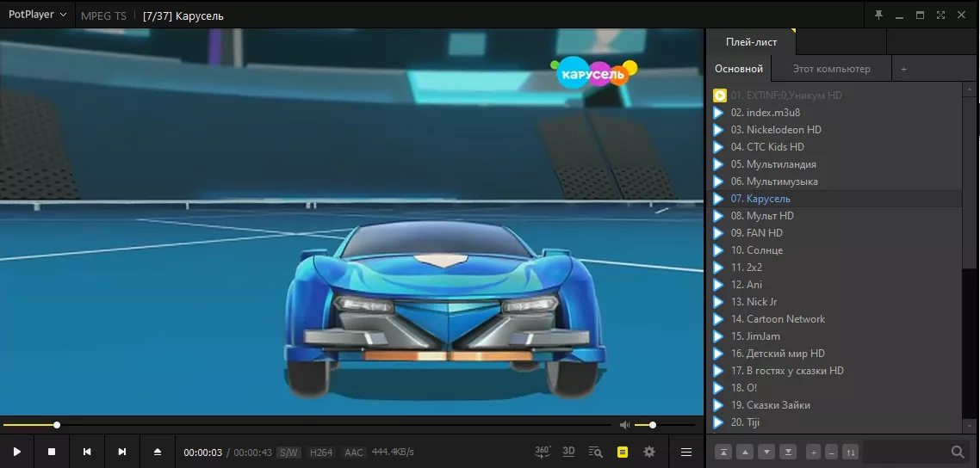Toggle S/W decoder indicator
980x468 pixels.
[x=288, y=452]
